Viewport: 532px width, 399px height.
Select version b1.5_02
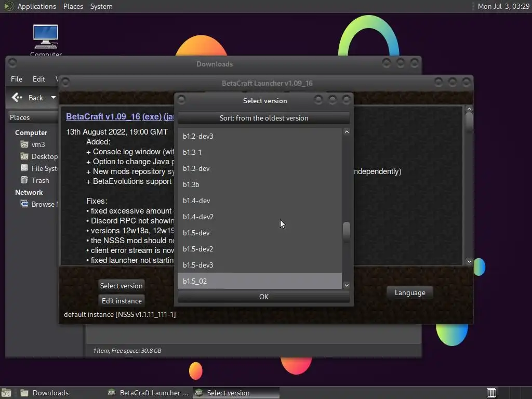coord(260,281)
